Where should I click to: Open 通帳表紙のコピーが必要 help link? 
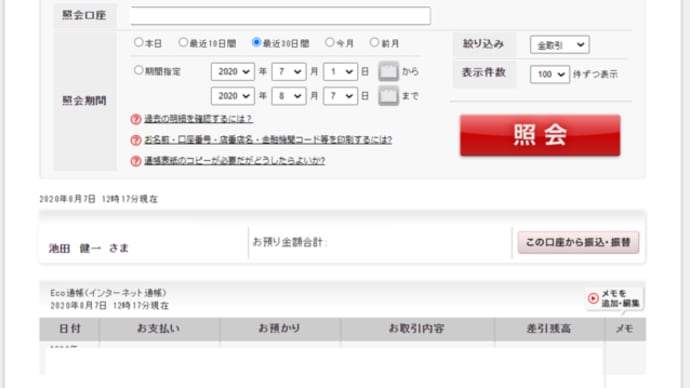tap(235, 161)
